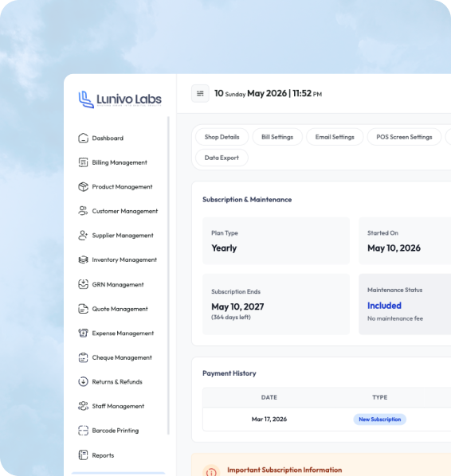451x476 pixels.
Task: Click the Customer Management people icon
Action: (83, 211)
